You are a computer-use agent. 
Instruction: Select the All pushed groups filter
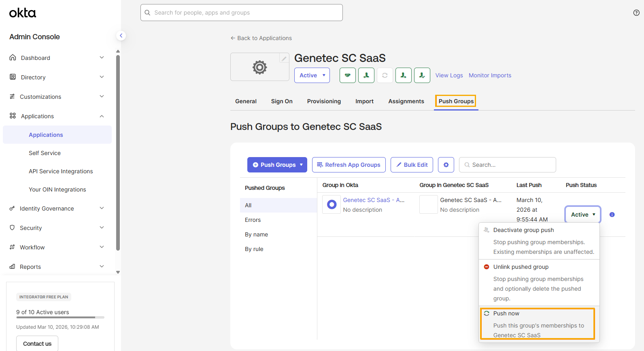(278, 205)
